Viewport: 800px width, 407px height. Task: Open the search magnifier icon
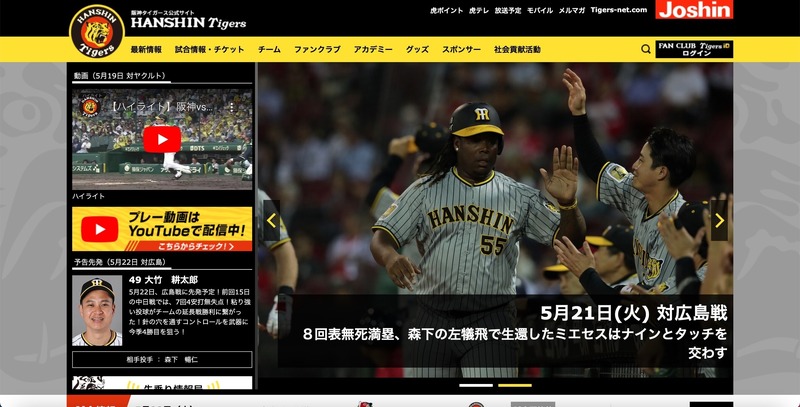[x=646, y=49]
